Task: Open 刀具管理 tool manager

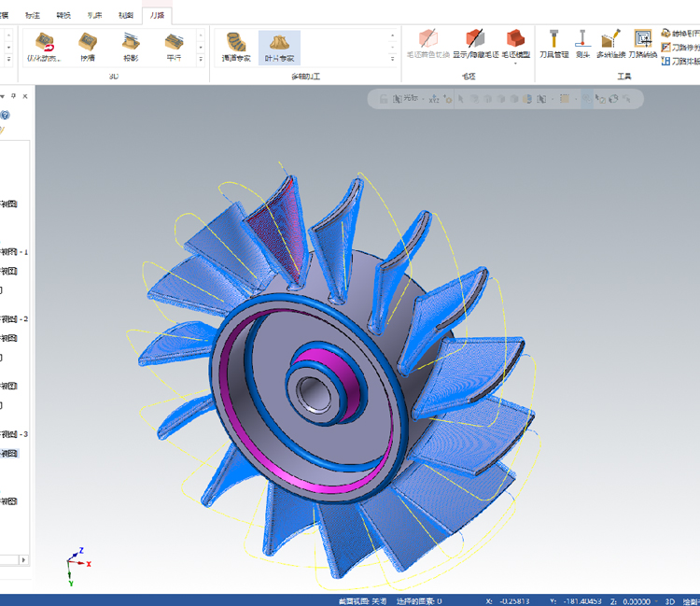Action: click(x=553, y=44)
